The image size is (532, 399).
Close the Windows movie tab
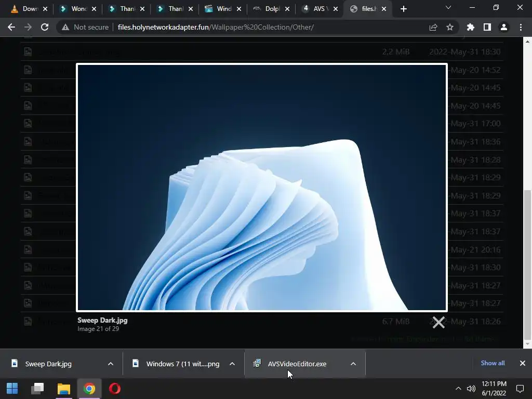239,9
